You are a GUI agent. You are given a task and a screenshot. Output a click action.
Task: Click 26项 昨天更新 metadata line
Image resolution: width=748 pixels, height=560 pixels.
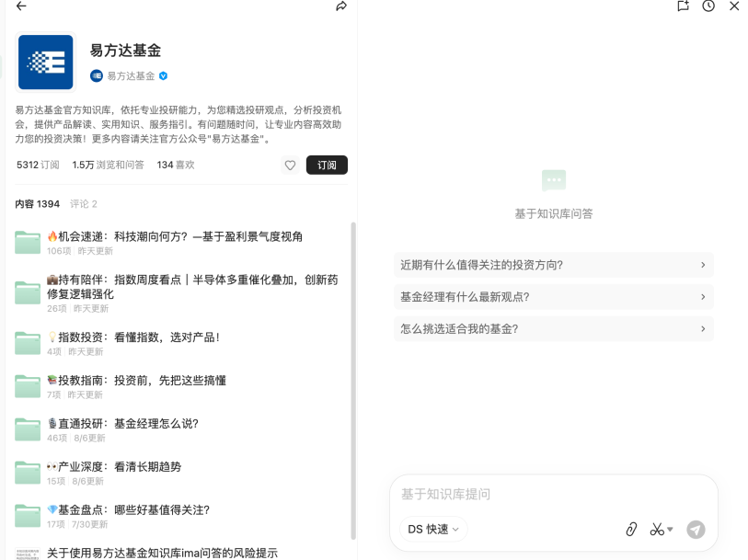(x=78, y=308)
